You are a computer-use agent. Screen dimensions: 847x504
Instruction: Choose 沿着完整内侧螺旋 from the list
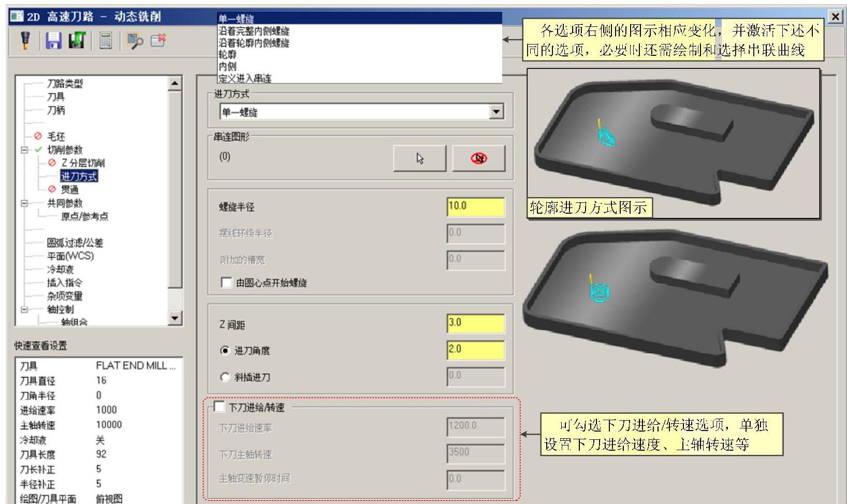click(x=254, y=31)
